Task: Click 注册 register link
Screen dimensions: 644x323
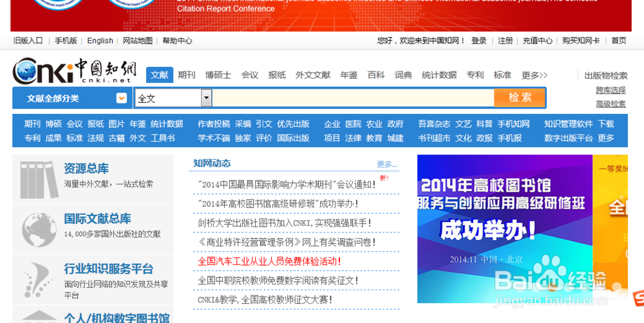Action: click(505, 41)
